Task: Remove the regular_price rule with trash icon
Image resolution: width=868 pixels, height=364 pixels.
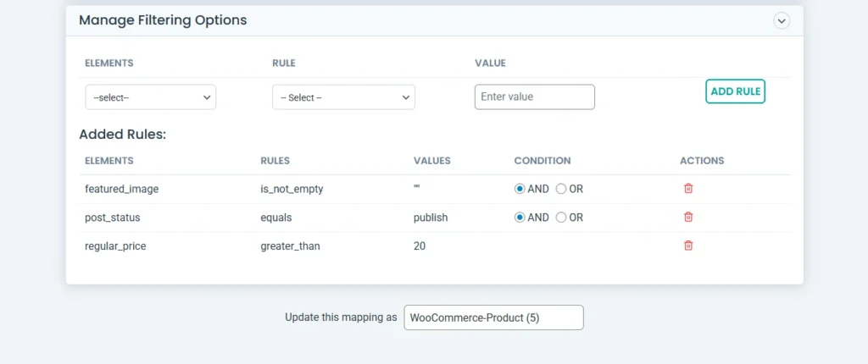Action: [x=688, y=245]
